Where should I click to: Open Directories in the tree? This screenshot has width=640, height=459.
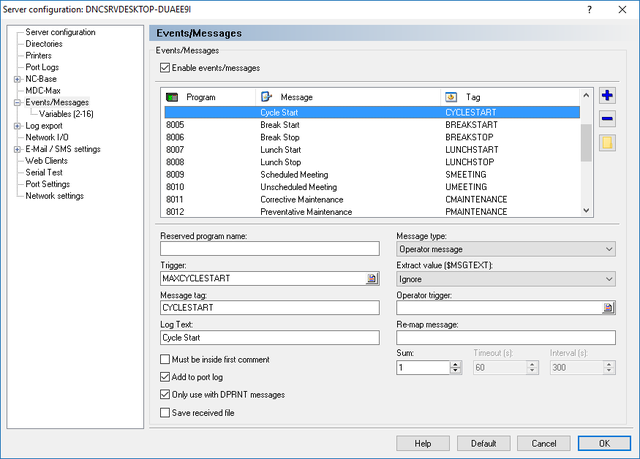pos(44,44)
